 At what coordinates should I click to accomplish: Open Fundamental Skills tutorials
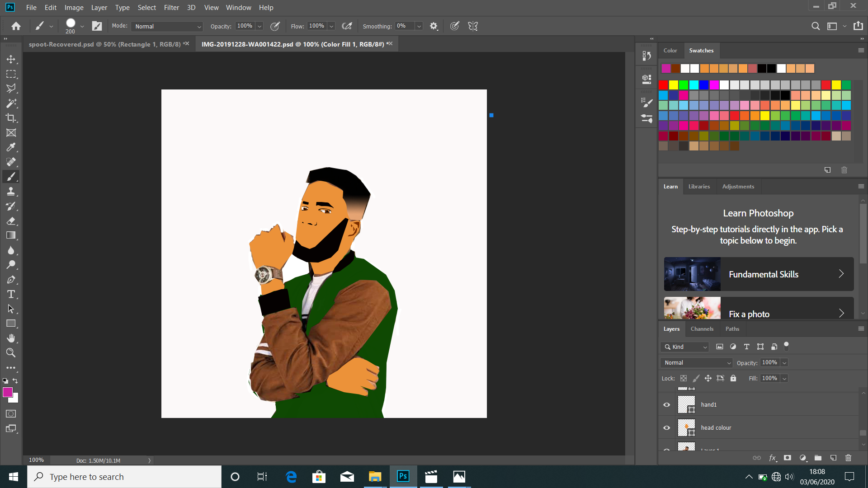tap(759, 274)
